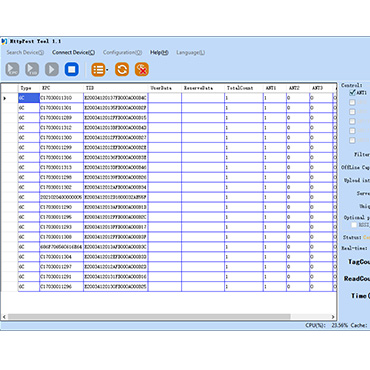Click the orange list view icon
Viewport: 370px width, 370px height.
coord(98,69)
